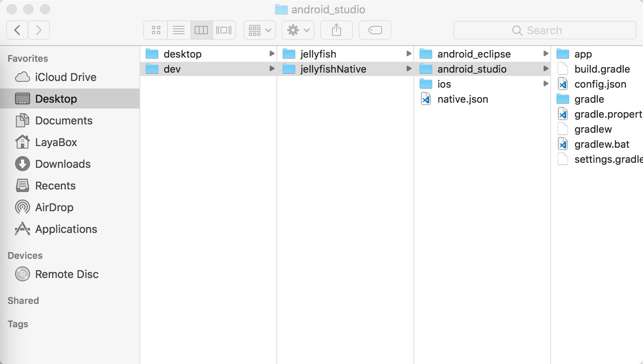Expand jellyfishNative folder disclosure arrow
This screenshot has width=643, height=364.
click(x=409, y=68)
